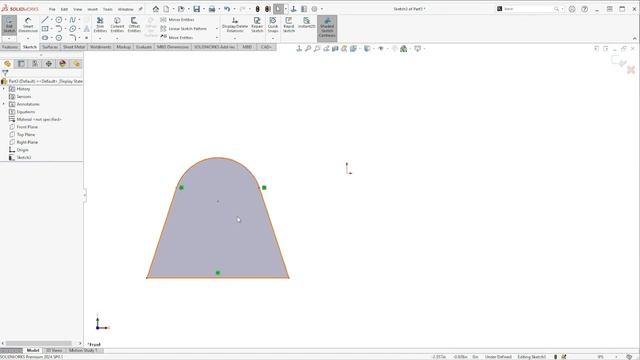Click the Zoom to Fit view icon
Screen dimensions: 640x360
click(308, 49)
